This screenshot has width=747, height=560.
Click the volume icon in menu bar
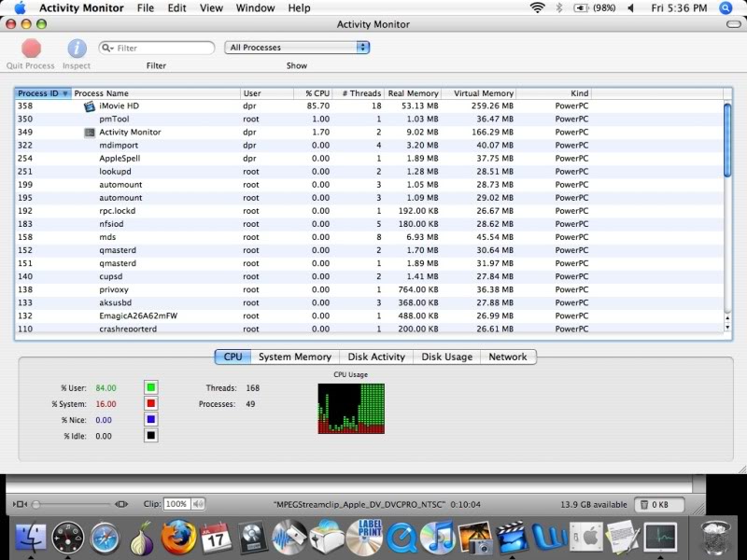point(631,7)
